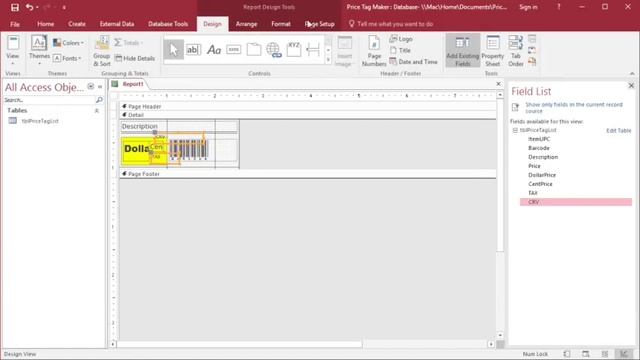
Task: Click the Subreport in New Window icon
Action: pos(532,39)
